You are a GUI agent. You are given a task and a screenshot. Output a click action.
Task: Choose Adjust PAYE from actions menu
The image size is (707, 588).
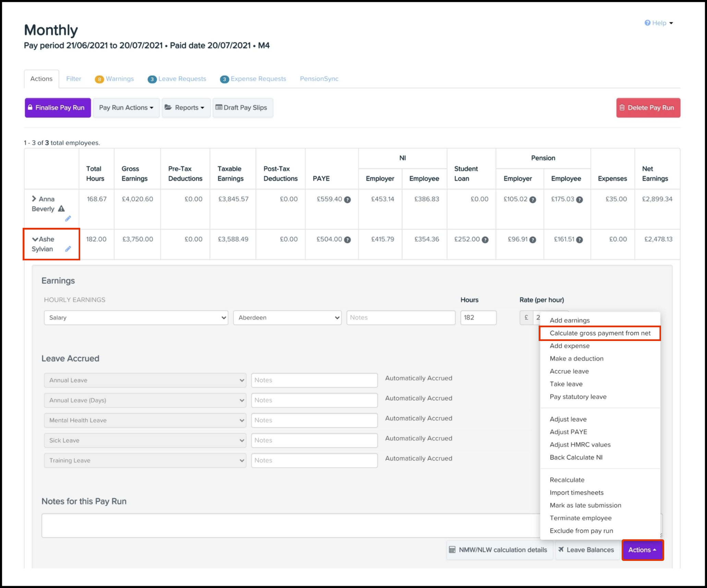568,432
